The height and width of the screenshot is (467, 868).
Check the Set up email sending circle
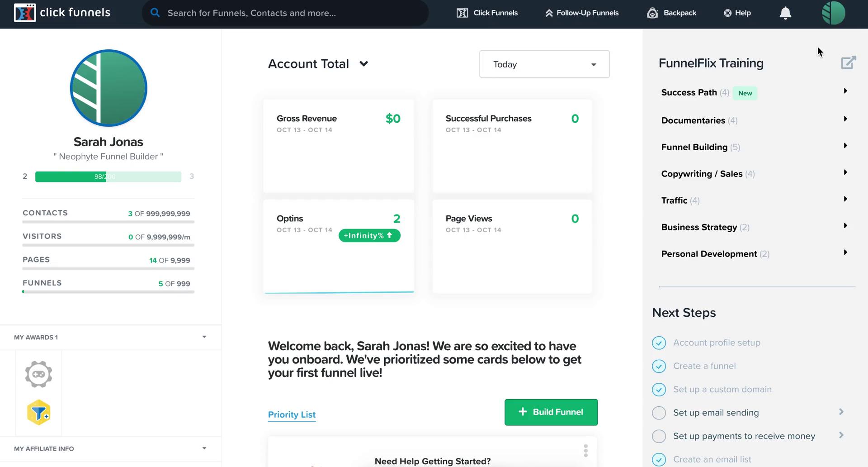point(659,413)
